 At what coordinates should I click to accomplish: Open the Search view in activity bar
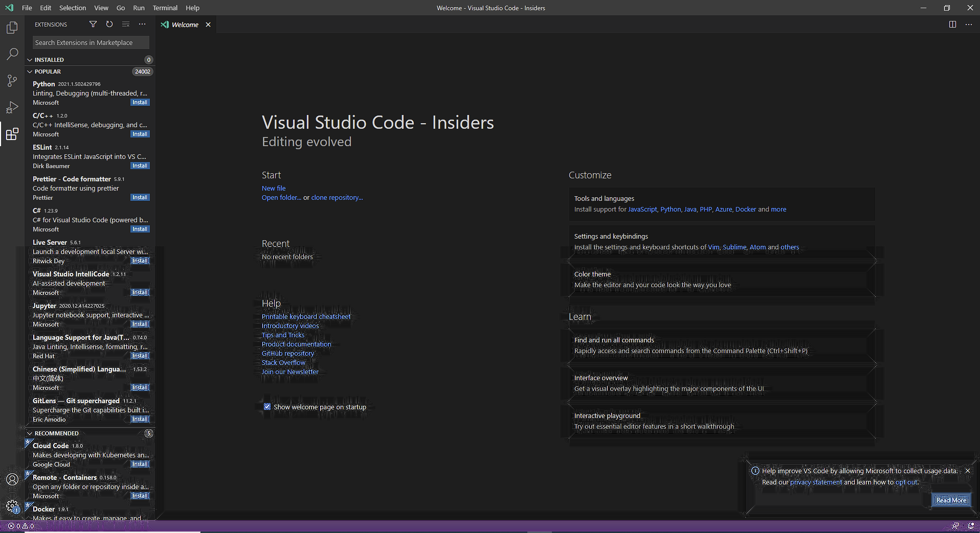(12, 54)
